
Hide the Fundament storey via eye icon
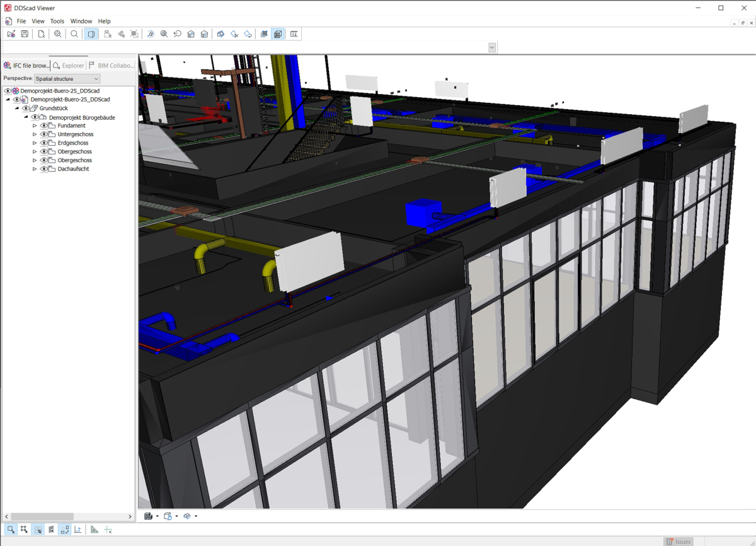coord(44,126)
